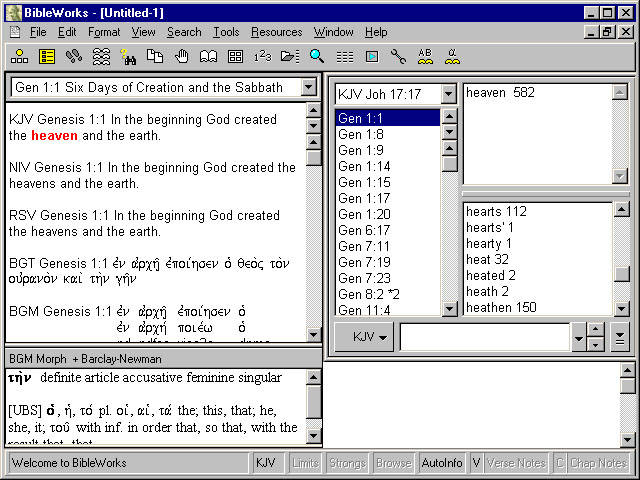Click the open book toolbar icon
640x480 pixels.
(x=208, y=56)
